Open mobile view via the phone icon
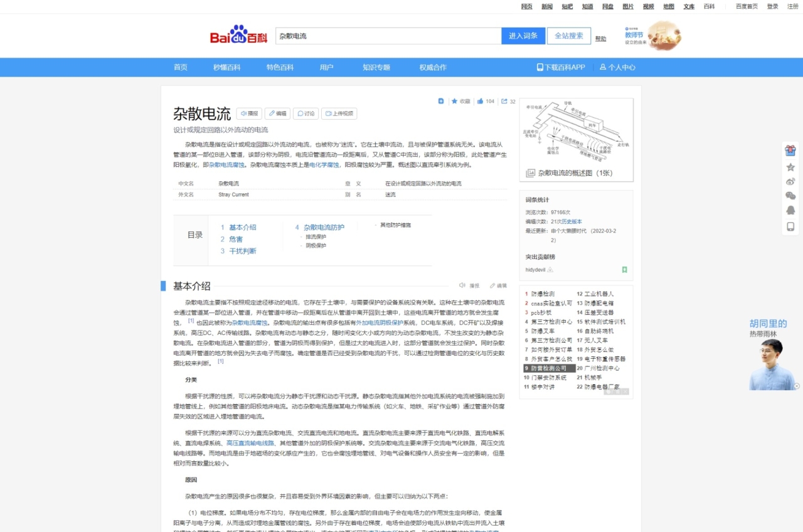Screen dimensions: 803x532 point(790,226)
